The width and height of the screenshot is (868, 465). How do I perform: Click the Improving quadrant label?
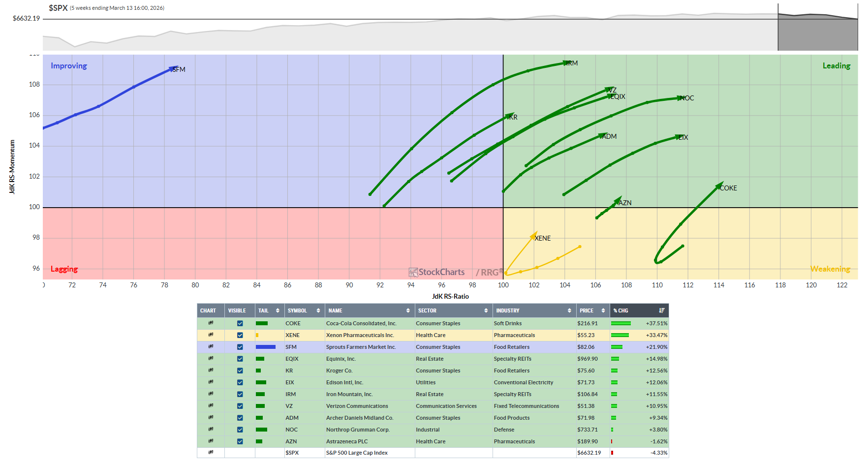point(69,65)
